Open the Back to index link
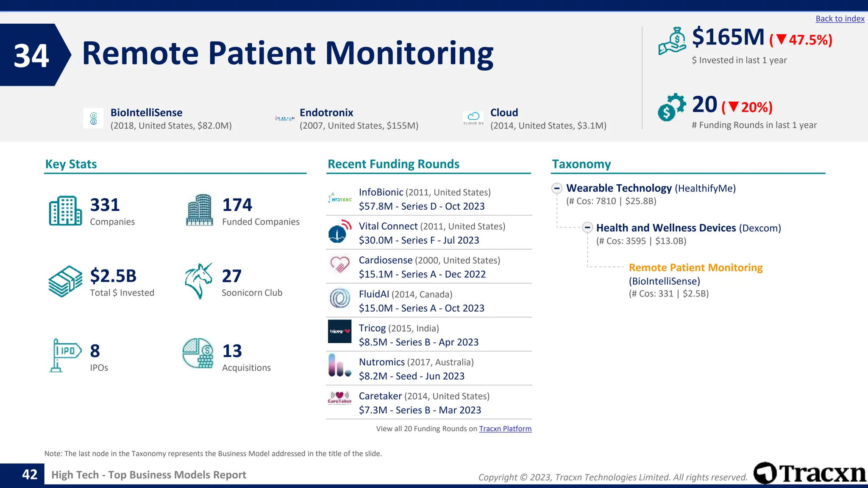 point(840,19)
